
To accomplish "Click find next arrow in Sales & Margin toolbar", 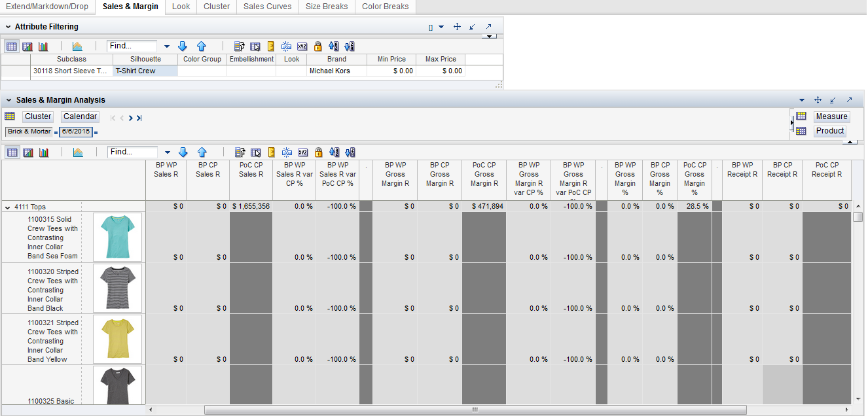I will pyautogui.click(x=183, y=152).
